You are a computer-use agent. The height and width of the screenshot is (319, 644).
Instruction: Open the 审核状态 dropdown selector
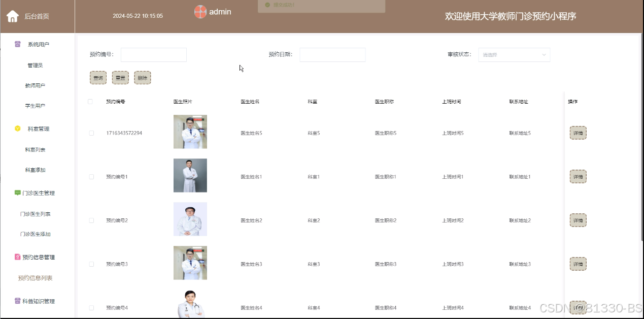[x=514, y=55]
